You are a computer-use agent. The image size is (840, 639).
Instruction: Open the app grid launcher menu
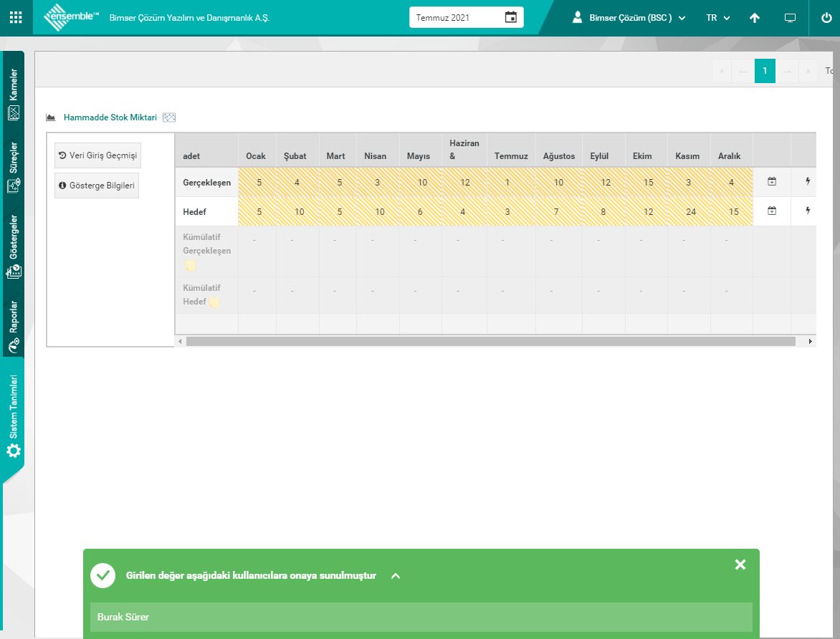(16, 17)
